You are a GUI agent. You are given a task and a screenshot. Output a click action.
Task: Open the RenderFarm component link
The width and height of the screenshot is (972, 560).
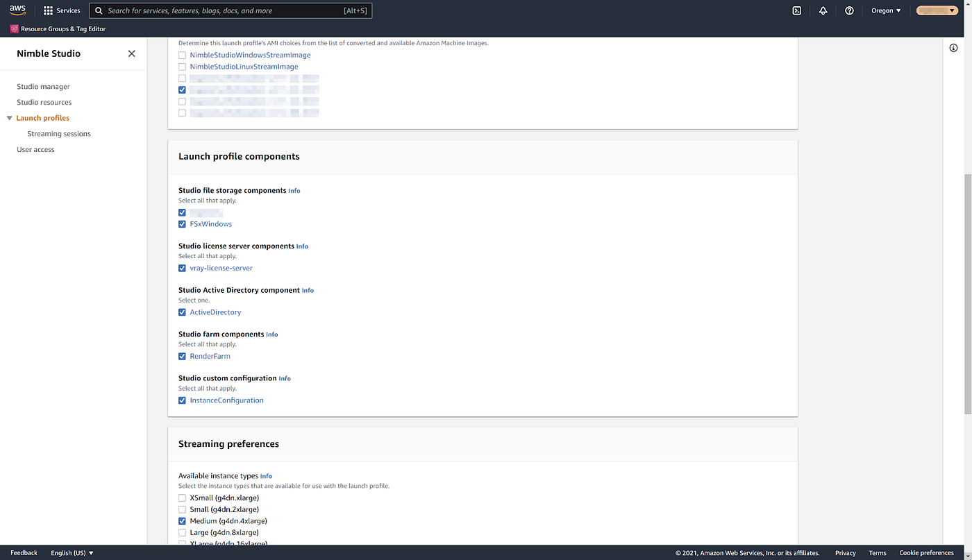coord(210,356)
